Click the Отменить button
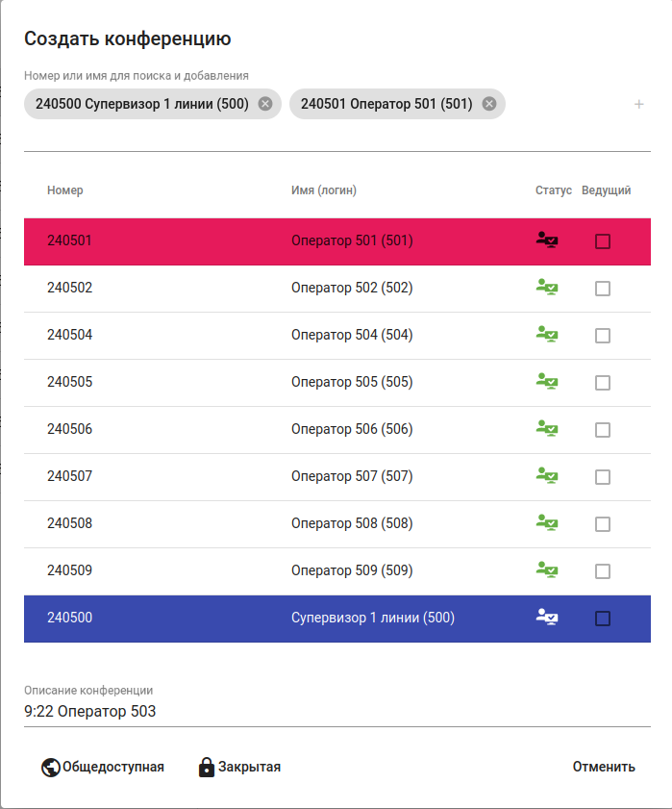 tap(604, 767)
